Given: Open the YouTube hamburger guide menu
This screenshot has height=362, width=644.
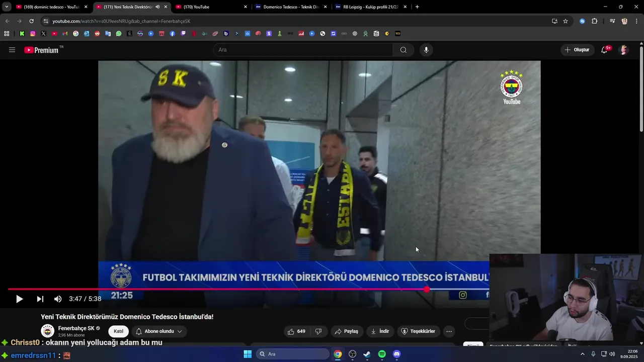Looking at the screenshot, I should point(12,50).
